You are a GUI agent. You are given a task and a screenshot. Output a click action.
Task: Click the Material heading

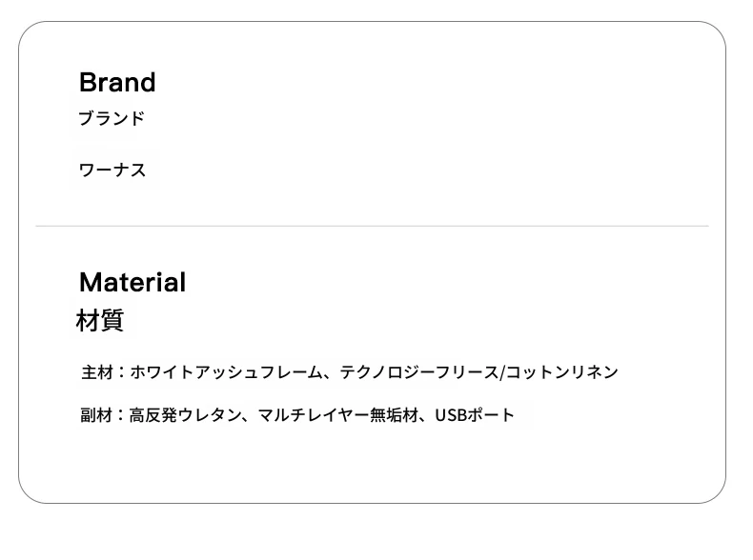tap(132, 282)
